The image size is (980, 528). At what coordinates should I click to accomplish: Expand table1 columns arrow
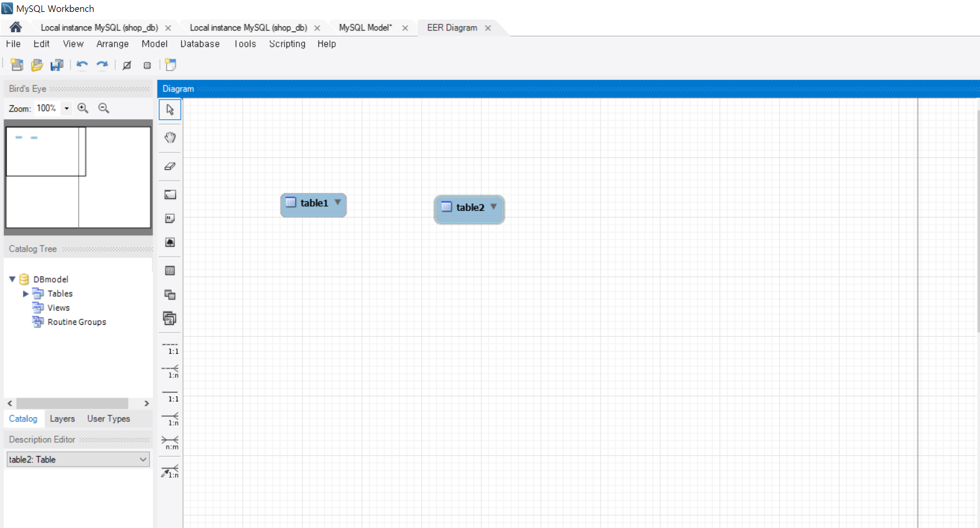click(338, 202)
